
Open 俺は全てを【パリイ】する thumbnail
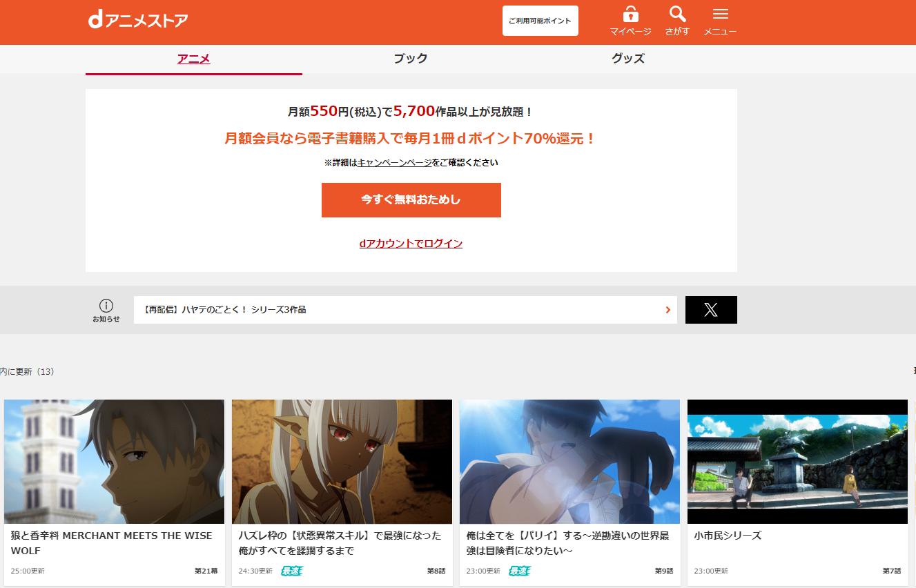tap(569, 462)
